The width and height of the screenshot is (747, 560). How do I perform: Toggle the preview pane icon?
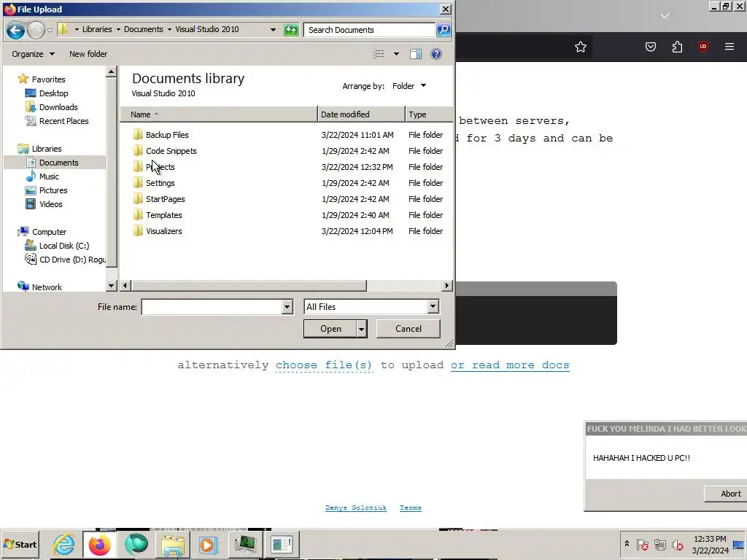click(415, 54)
